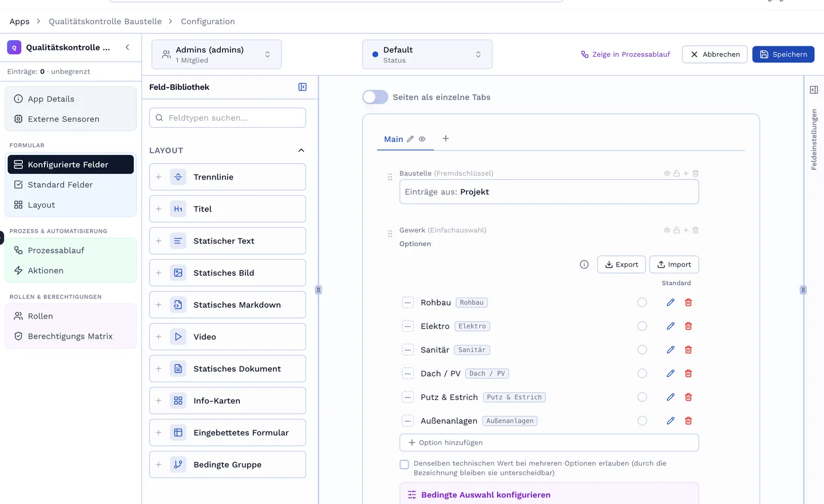
Task: Select Außenanlagen as standard radio button
Action: 642,420
